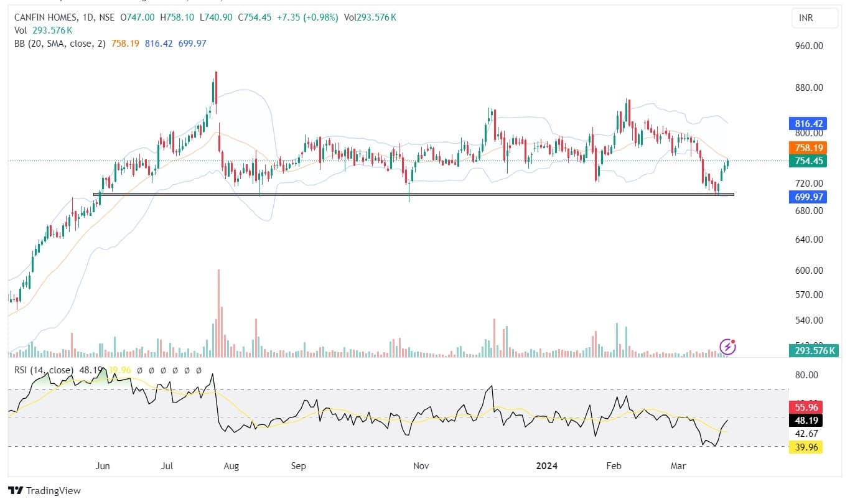The width and height of the screenshot is (850, 504).
Task: Click the blue 699.97 lower band label
Action: click(x=806, y=197)
